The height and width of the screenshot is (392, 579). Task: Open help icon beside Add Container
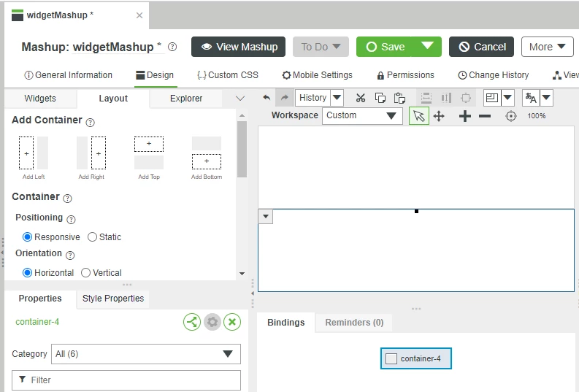coord(90,122)
